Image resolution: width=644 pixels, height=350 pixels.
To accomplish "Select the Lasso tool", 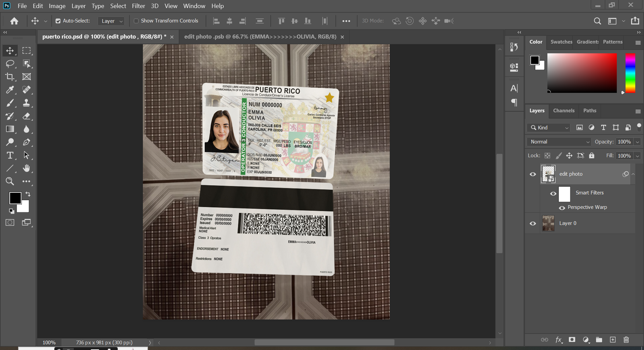I will (10, 64).
